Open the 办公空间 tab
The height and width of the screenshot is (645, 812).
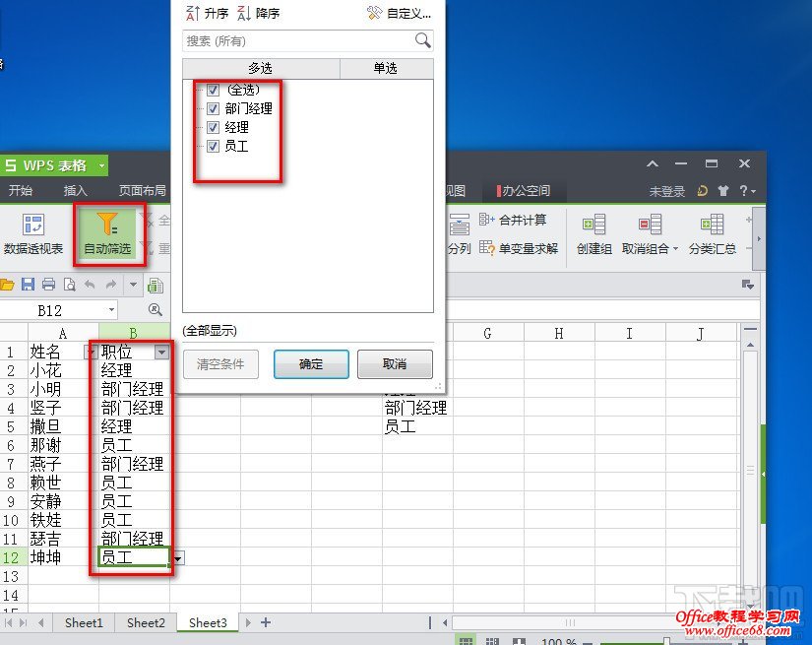[x=525, y=190]
